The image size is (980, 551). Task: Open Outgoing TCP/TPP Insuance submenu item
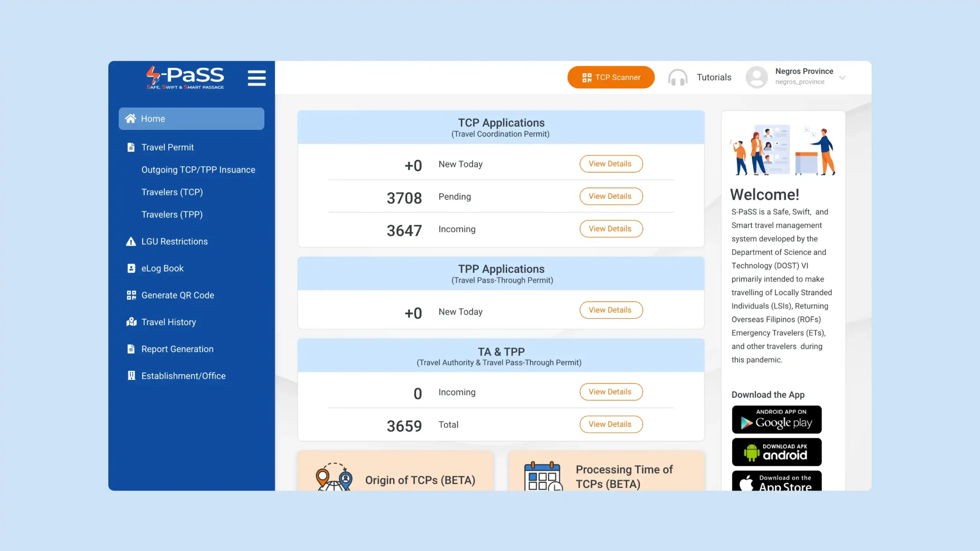point(198,170)
